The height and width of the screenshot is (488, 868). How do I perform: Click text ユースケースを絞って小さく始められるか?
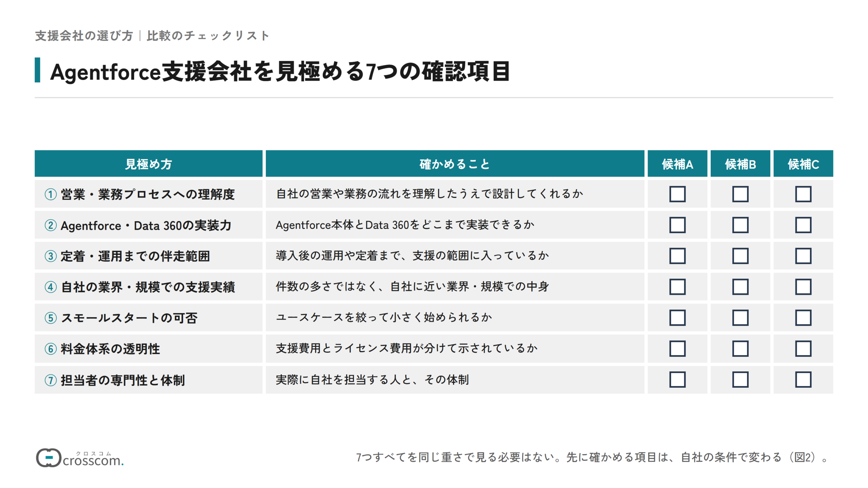tap(384, 318)
